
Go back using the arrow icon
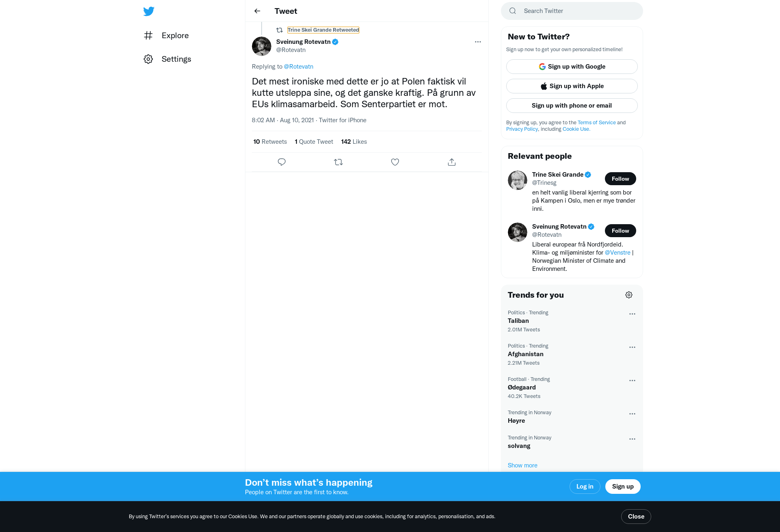(257, 11)
